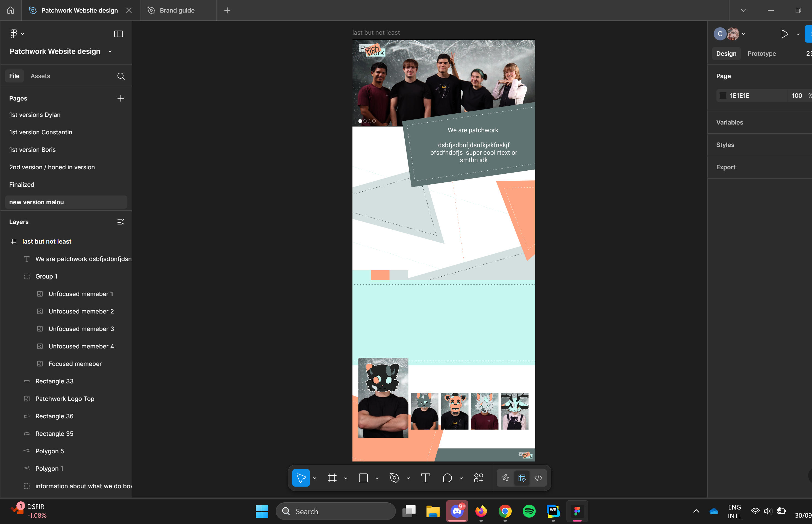This screenshot has height=524, width=812.
Task: Open Patchwork Website design file dropdown
Action: [x=110, y=51]
